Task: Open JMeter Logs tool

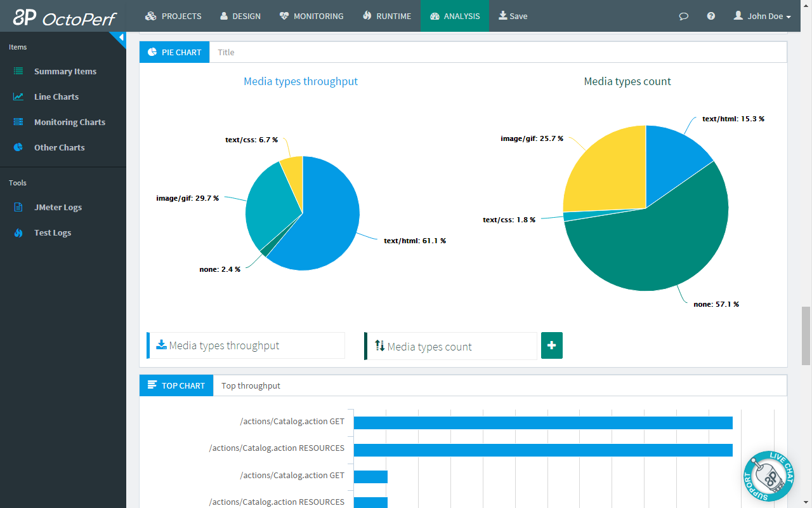Action: pos(58,207)
